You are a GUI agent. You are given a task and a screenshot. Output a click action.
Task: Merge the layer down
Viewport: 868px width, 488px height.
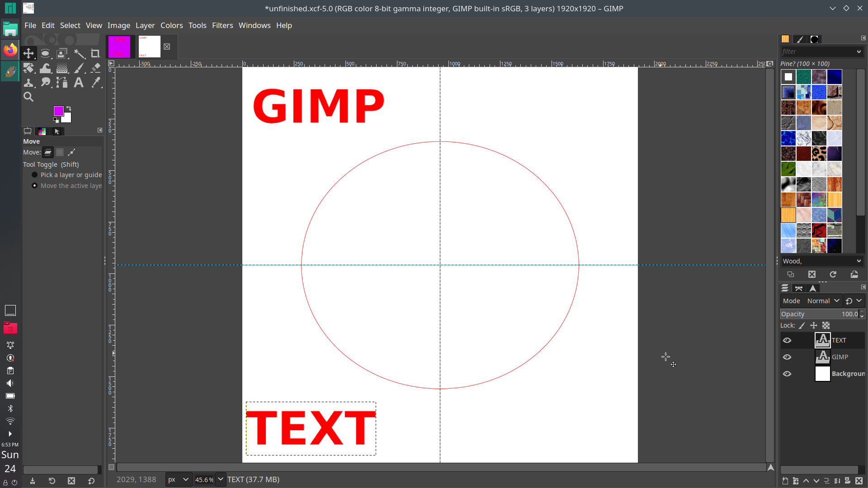[837, 481]
